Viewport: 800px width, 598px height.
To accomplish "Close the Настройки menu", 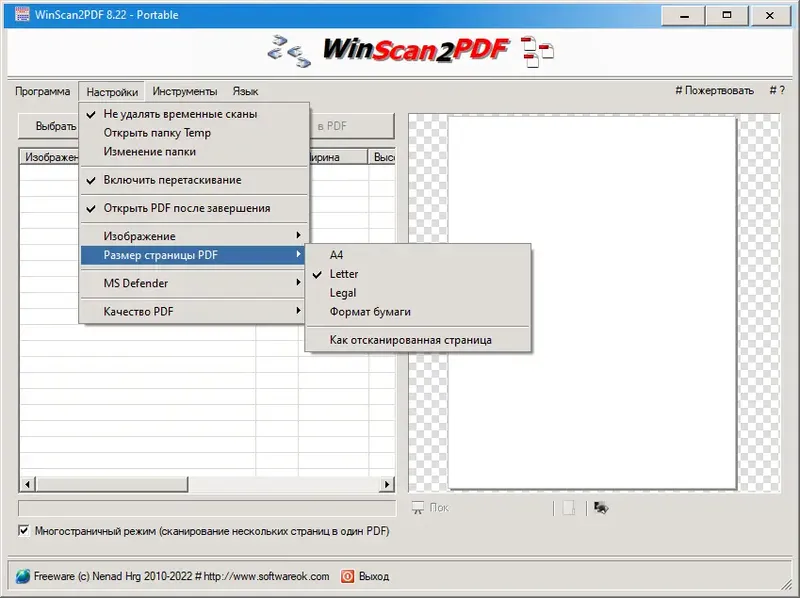I will coord(112,92).
